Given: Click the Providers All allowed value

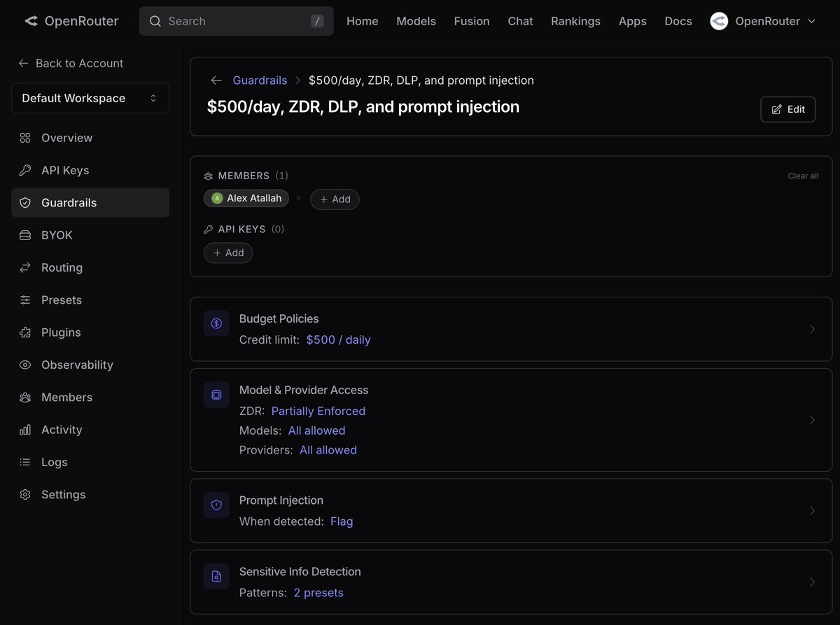Looking at the screenshot, I should tap(328, 450).
